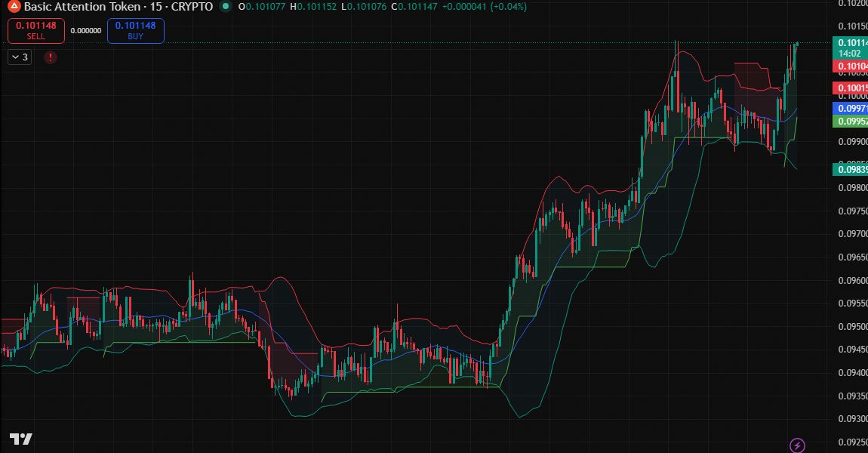Click the red 0.1001 price scale label

point(851,88)
